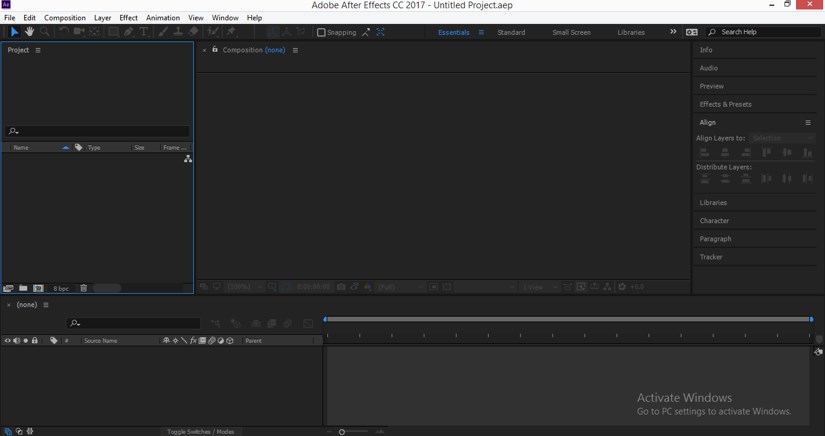
Task: Select the Pen tool
Action: 128,32
